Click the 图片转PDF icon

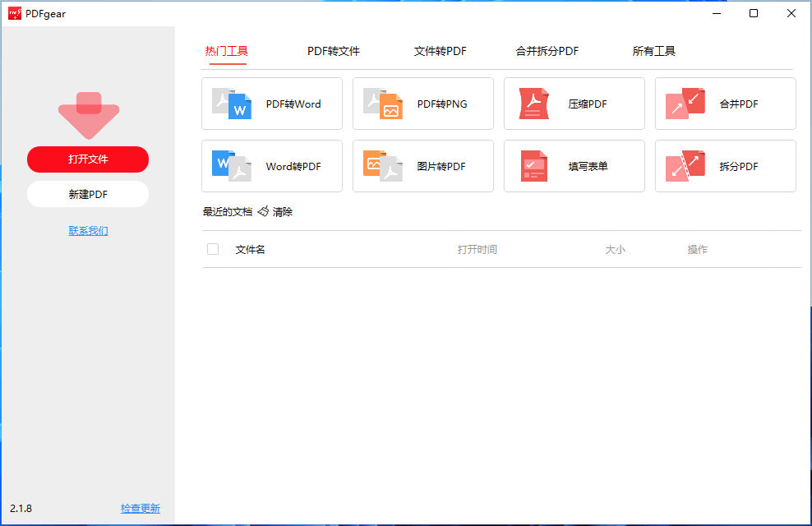pyautogui.click(x=383, y=166)
